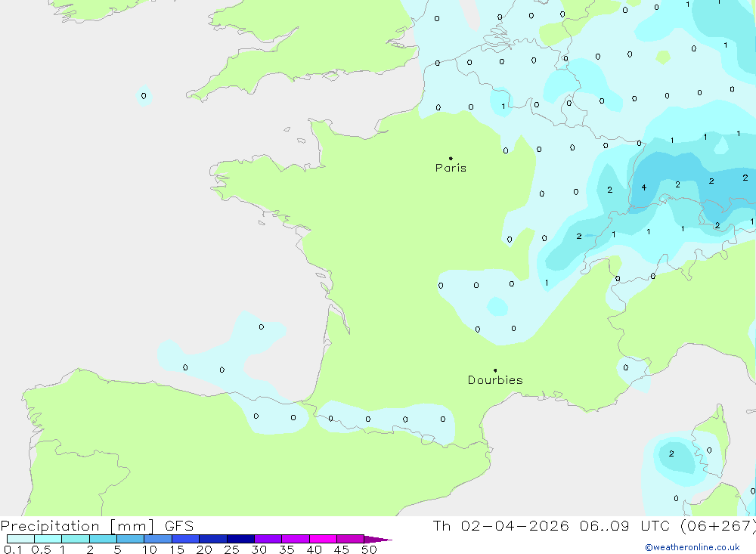The image size is (756, 554).
Task: Click the Paris city label
Action: point(451,168)
